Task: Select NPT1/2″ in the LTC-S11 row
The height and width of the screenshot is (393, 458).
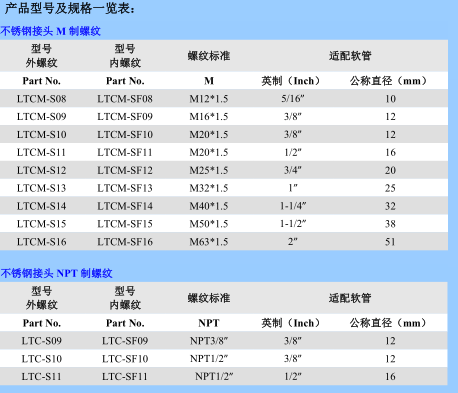Action: click(214, 376)
